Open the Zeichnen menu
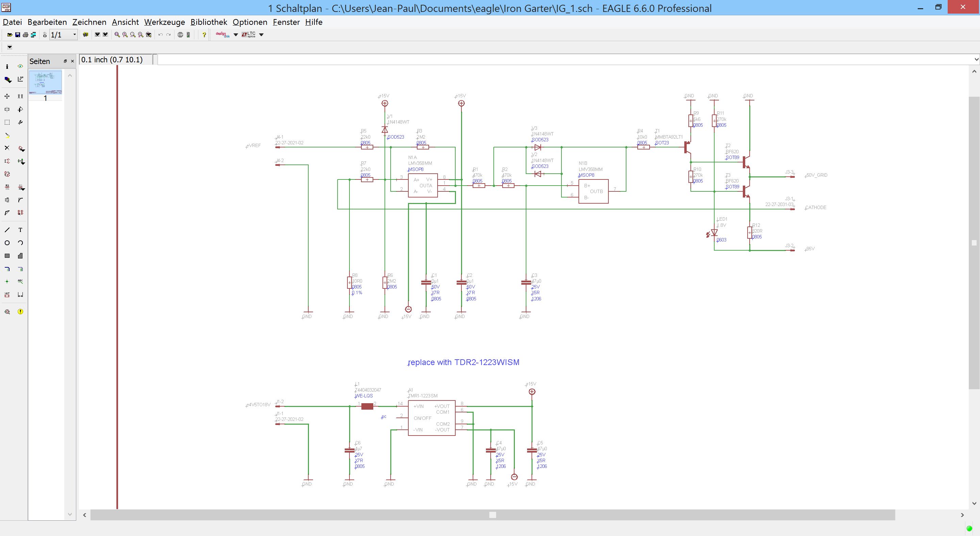This screenshot has height=536, width=980. (x=89, y=22)
